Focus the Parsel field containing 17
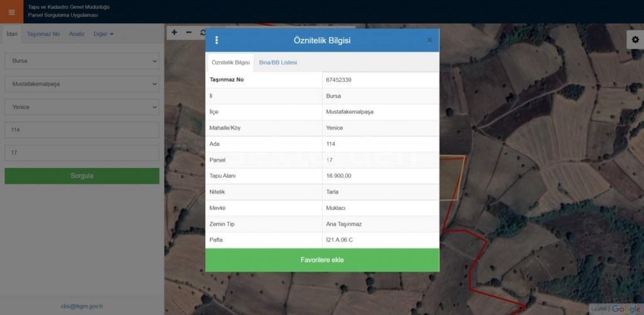 [x=82, y=153]
